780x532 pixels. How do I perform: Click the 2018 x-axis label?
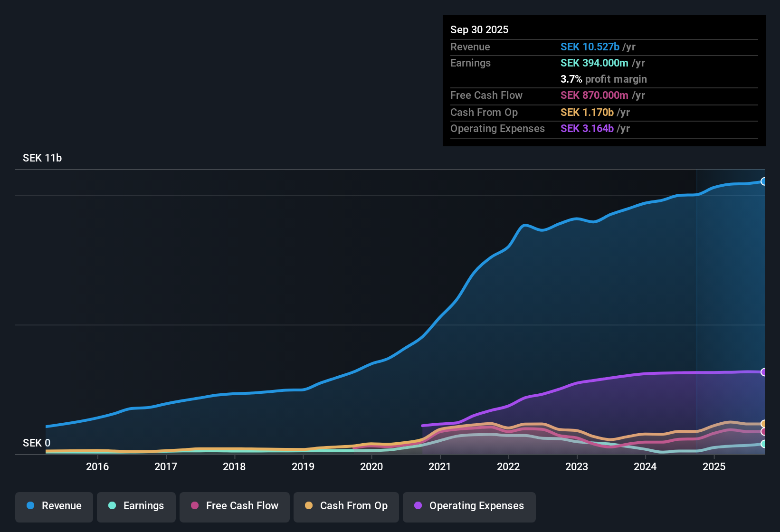pos(234,466)
